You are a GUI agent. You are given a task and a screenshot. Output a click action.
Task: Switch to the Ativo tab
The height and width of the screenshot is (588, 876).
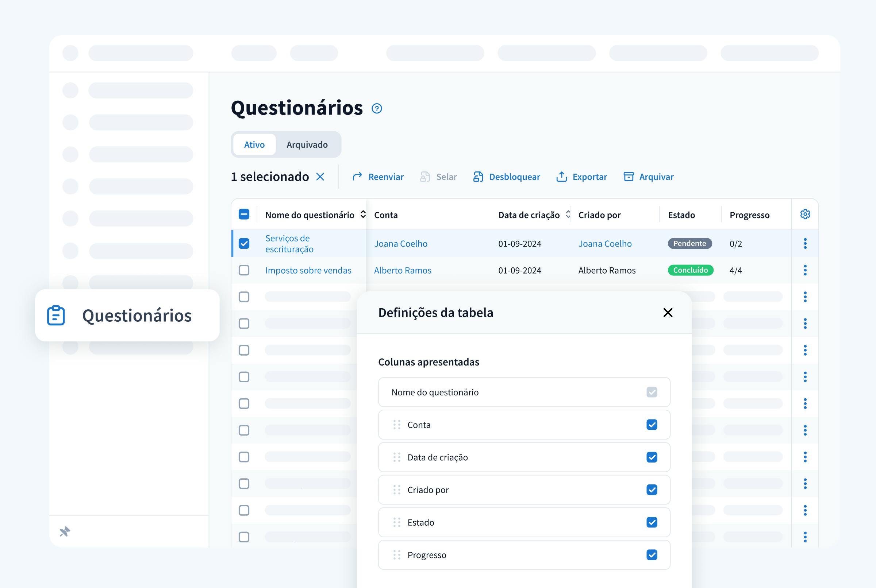click(254, 144)
